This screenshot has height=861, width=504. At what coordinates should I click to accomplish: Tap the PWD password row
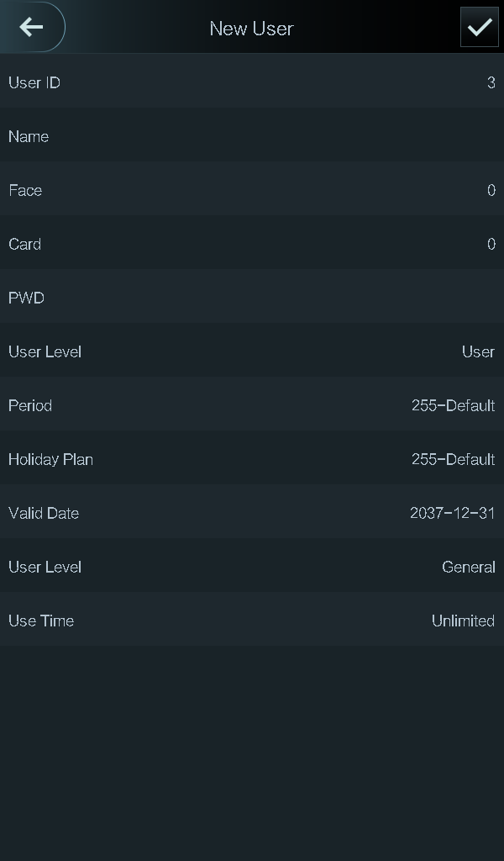252,298
